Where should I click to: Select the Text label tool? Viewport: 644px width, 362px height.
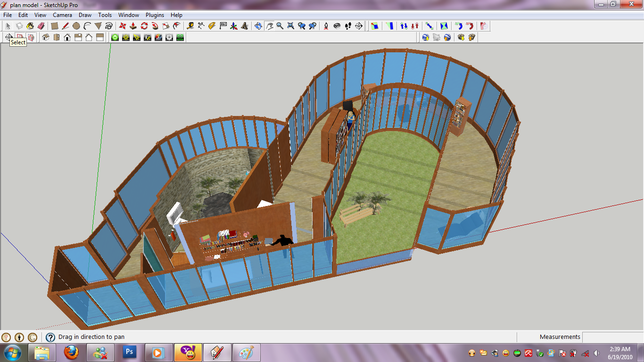223,26
